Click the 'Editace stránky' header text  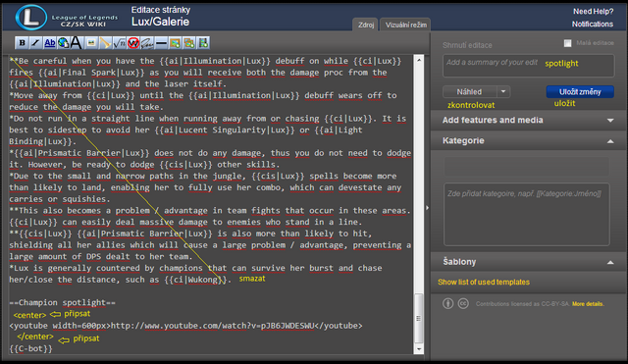(161, 10)
